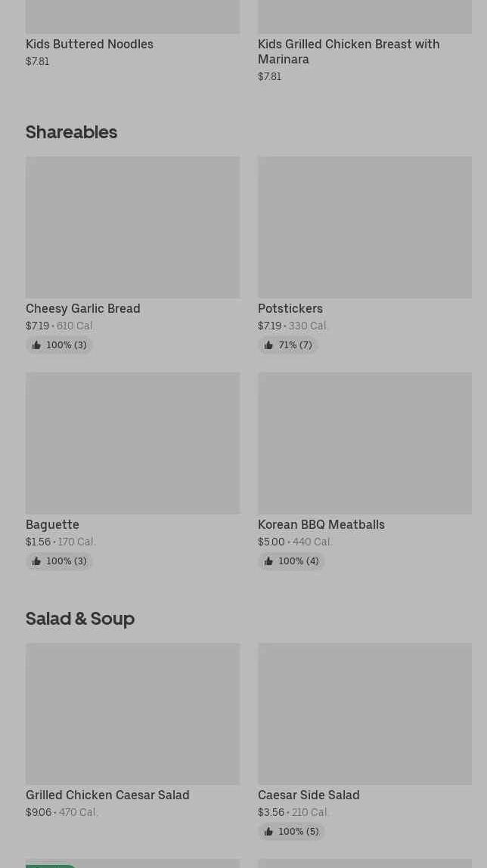This screenshot has width=487, height=868.
Task: Click the Korean BBQ Meatballs title
Action: click(x=321, y=524)
